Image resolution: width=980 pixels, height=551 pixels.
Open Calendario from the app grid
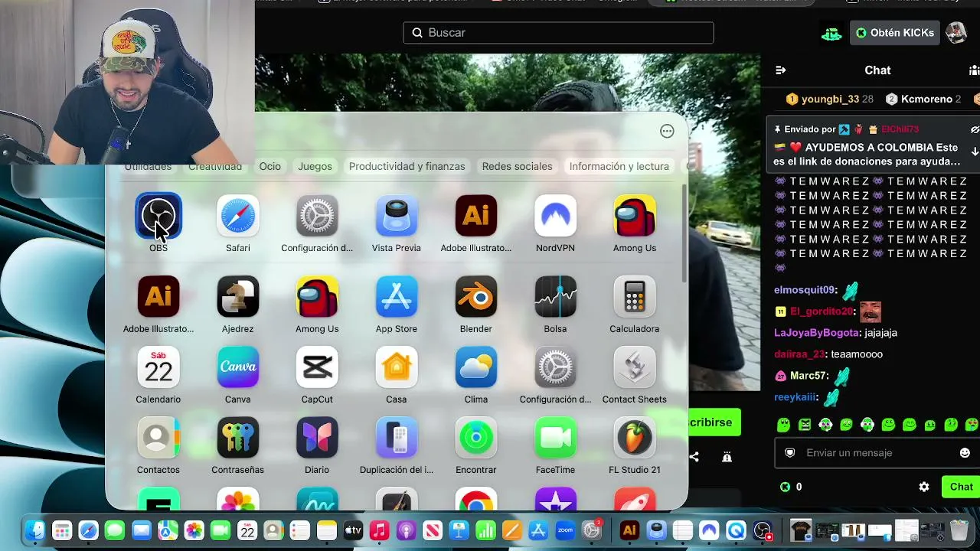coord(158,367)
